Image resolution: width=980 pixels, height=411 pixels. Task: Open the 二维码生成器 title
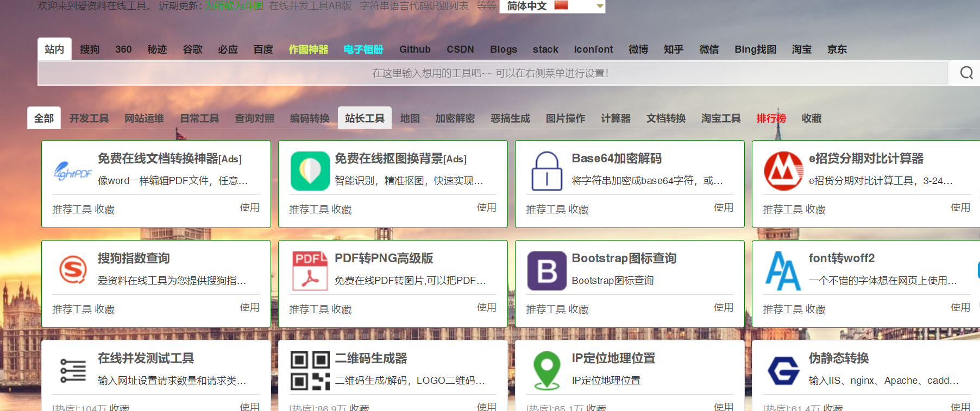371,358
